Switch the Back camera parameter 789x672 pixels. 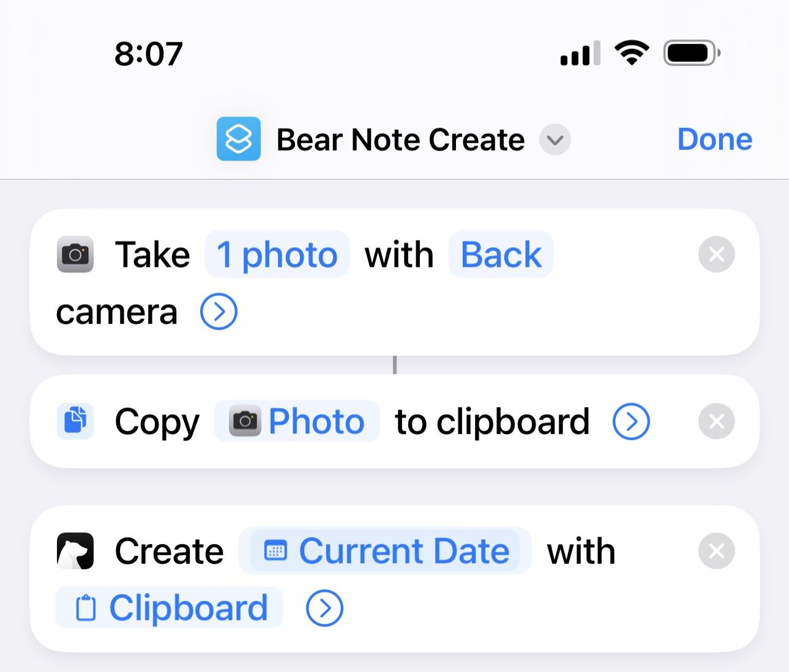point(501,255)
